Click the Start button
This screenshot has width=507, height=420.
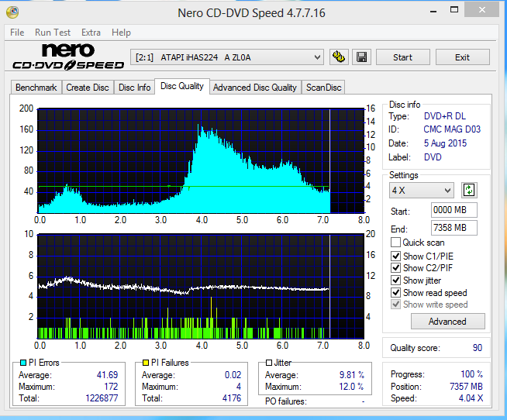pyautogui.click(x=403, y=57)
